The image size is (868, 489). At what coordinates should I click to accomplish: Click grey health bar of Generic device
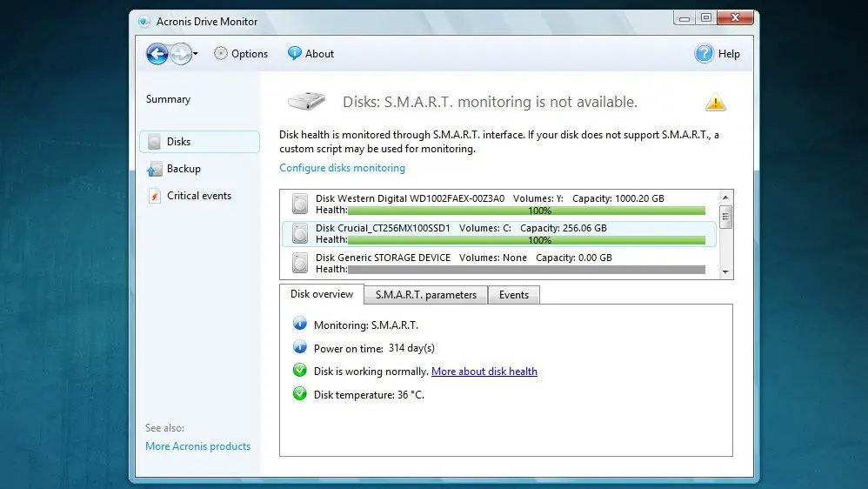(x=526, y=270)
